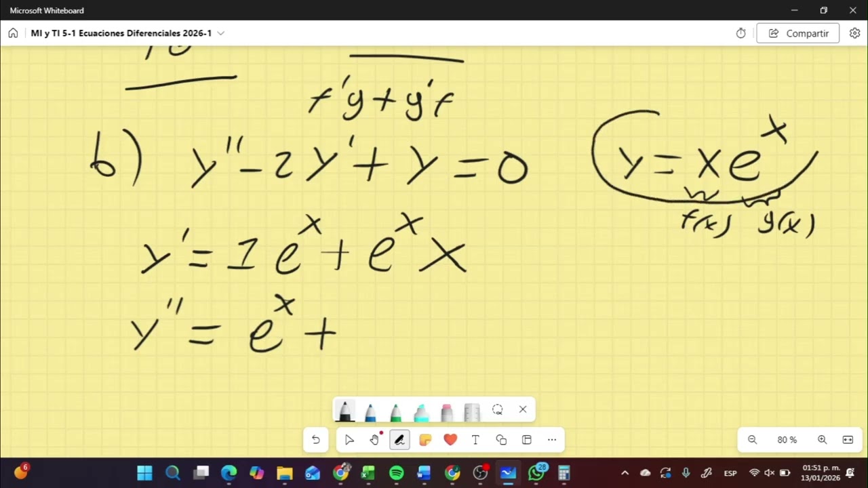Activate the lasso select tool
The width and height of the screenshot is (868, 488).
[x=497, y=409]
